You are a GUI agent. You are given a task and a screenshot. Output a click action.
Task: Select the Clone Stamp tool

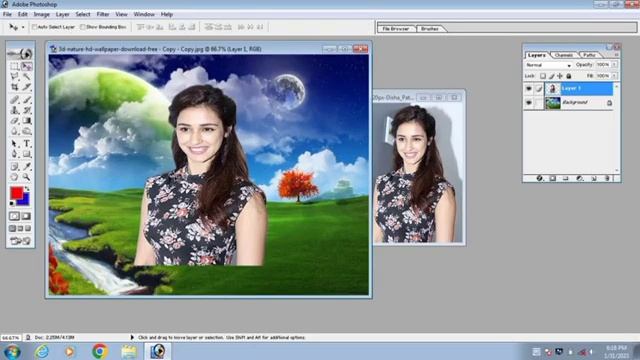(x=15, y=110)
